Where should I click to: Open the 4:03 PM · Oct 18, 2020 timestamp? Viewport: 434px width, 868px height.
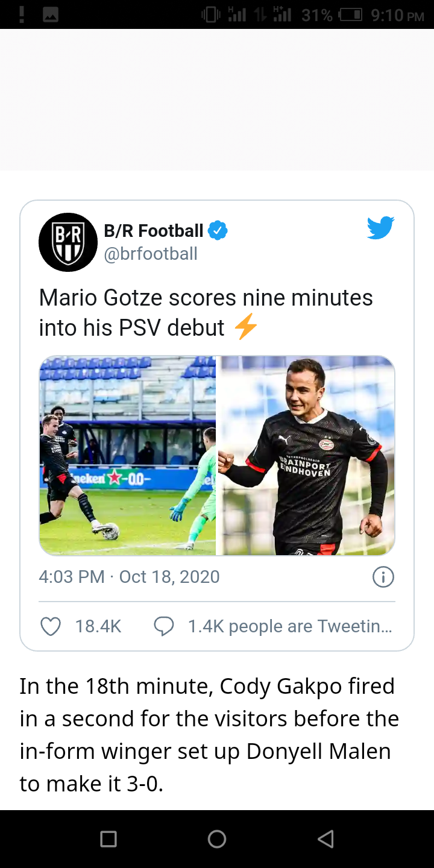coord(129,577)
